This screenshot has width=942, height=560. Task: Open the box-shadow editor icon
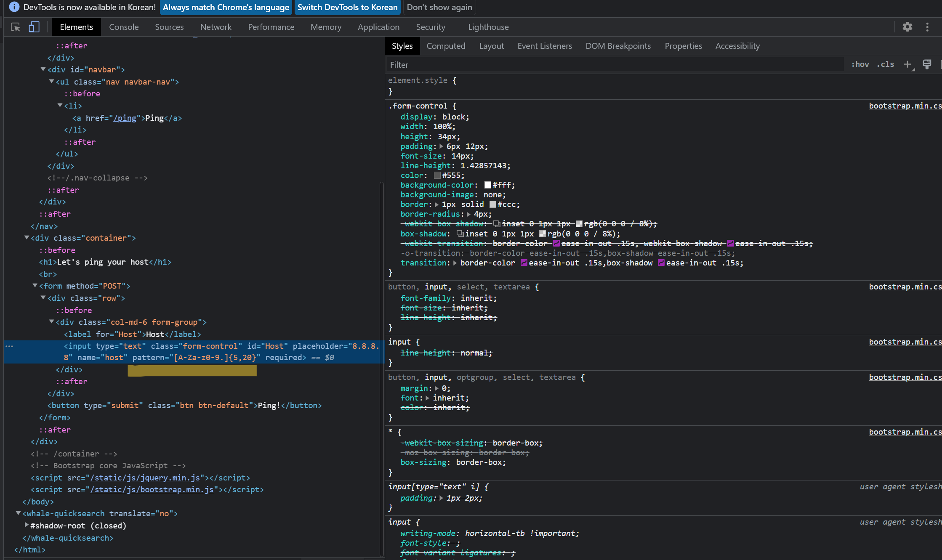[460, 234]
